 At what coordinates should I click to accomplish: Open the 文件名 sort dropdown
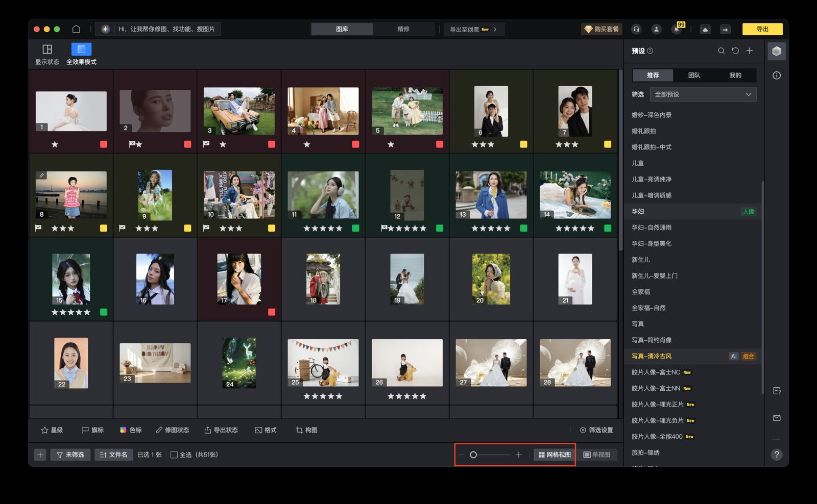(x=113, y=455)
